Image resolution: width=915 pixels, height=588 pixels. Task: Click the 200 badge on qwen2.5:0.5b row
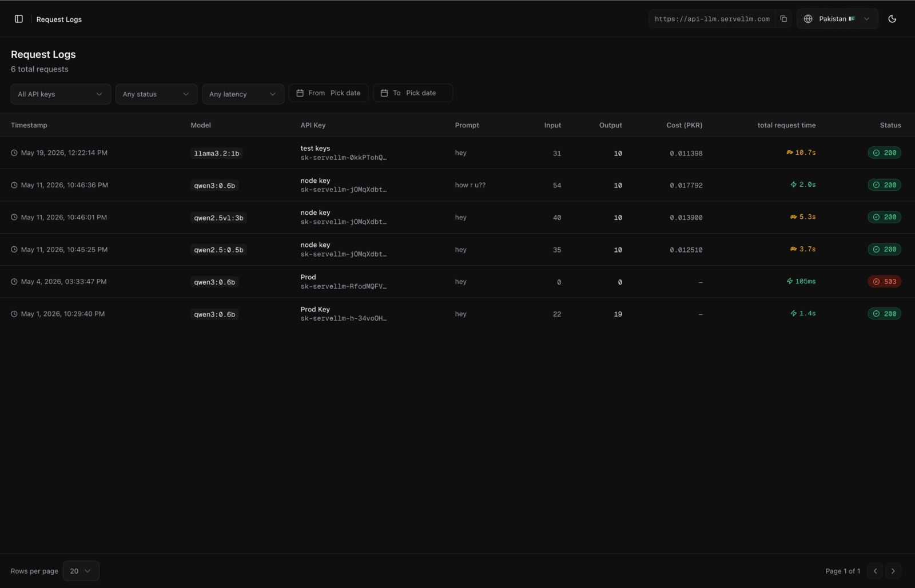pos(884,249)
